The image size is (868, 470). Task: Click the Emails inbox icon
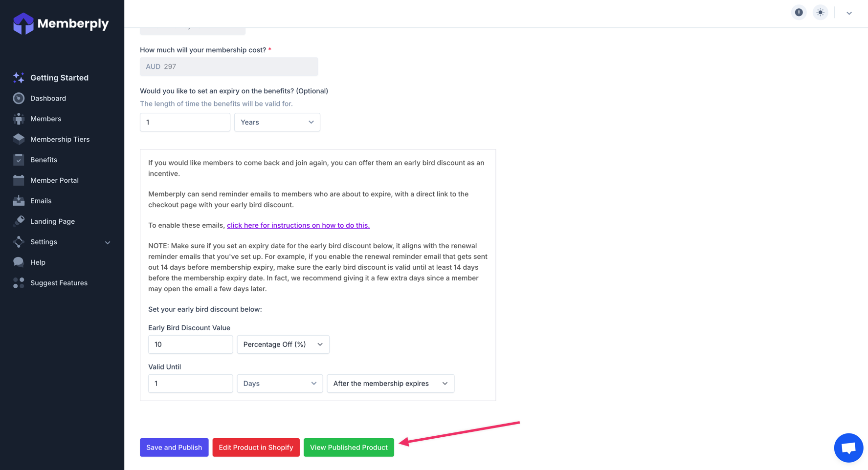[x=19, y=201]
